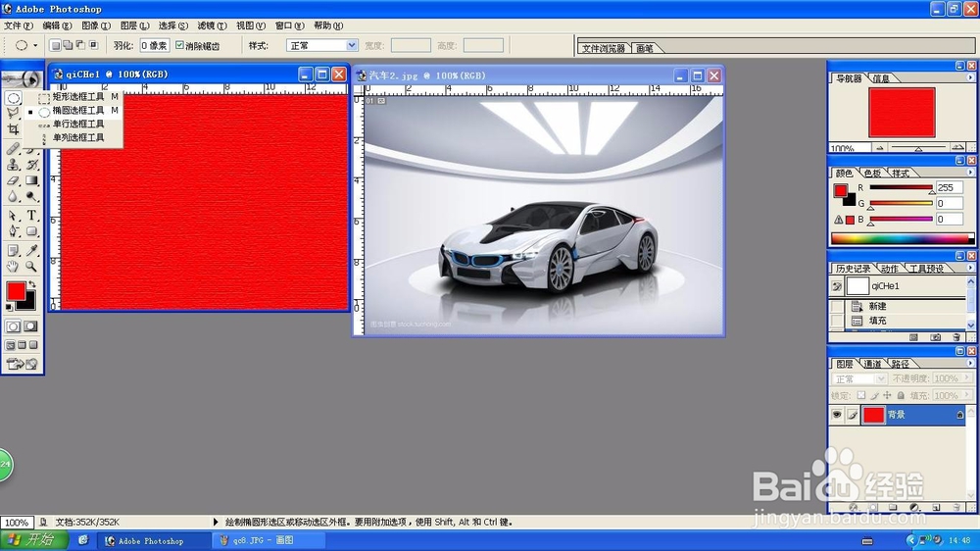Open Navigator panel options arrow
980x551 pixels.
coord(970,78)
